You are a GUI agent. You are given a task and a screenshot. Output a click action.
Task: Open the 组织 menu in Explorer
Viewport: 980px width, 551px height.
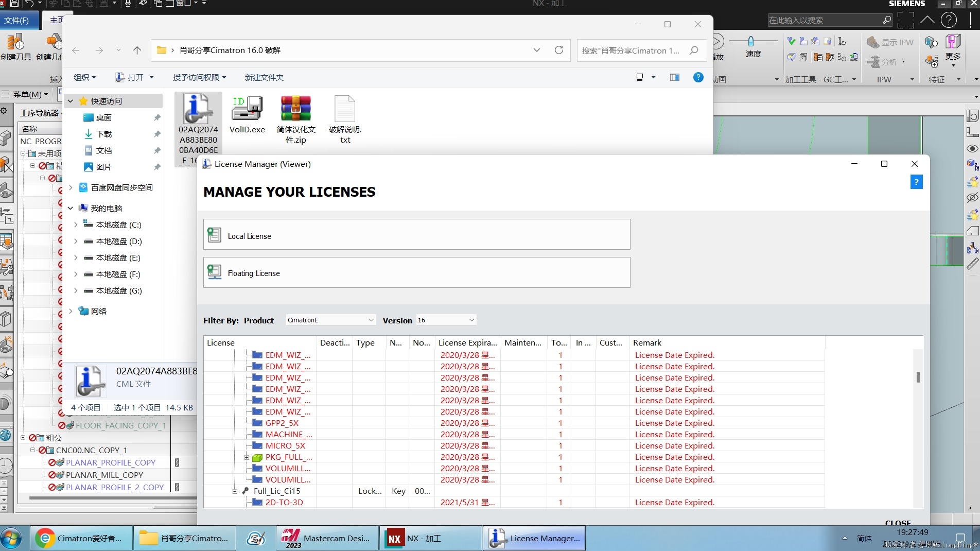[x=85, y=77]
